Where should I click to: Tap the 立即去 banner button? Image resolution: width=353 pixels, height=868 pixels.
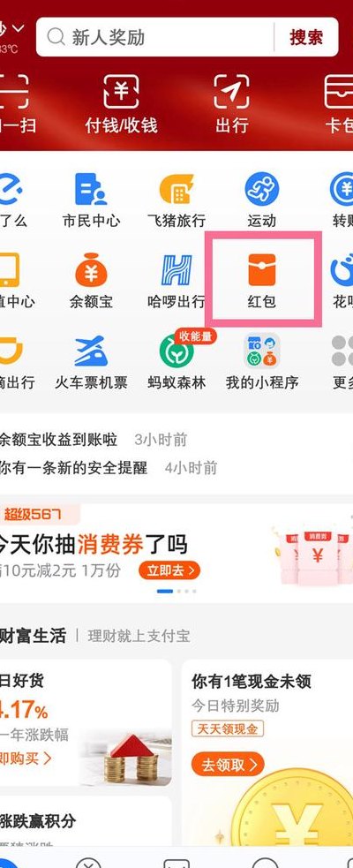[x=169, y=570]
